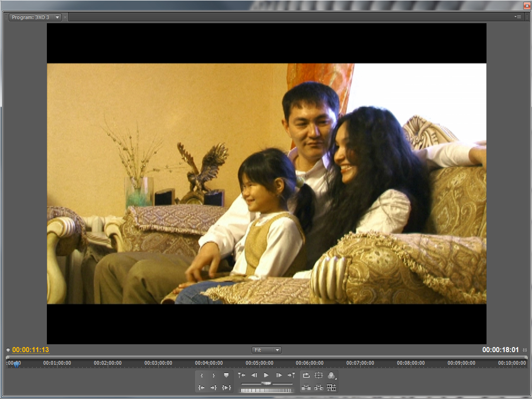Click ruler mark 00:08:00:00
The width and height of the screenshot is (532, 399).
point(410,363)
